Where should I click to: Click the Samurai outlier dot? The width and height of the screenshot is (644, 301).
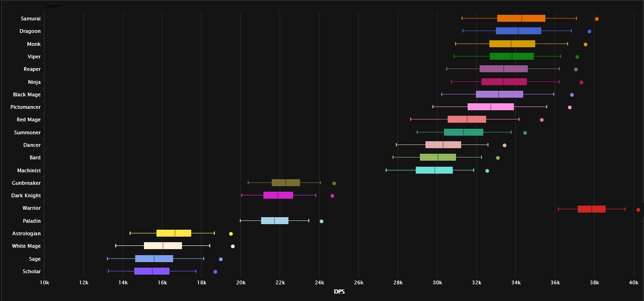[x=597, y=19]
